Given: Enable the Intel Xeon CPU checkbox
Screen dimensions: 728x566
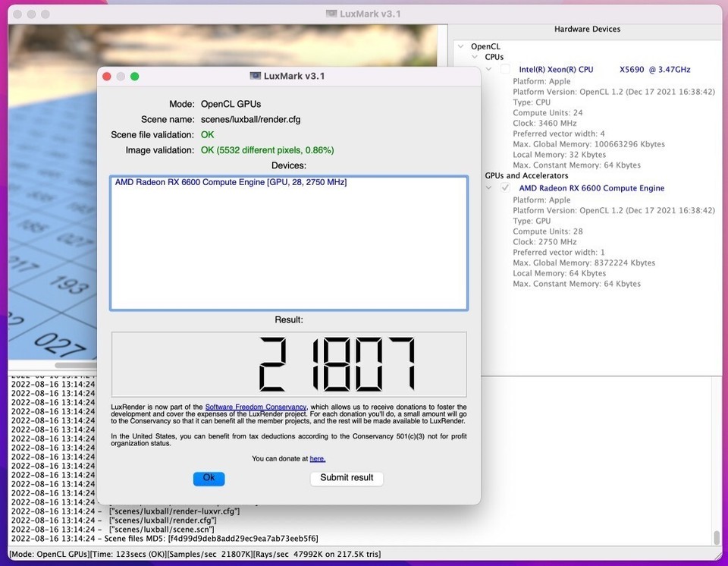Looking at the screenshot, I should pos(505,70).
